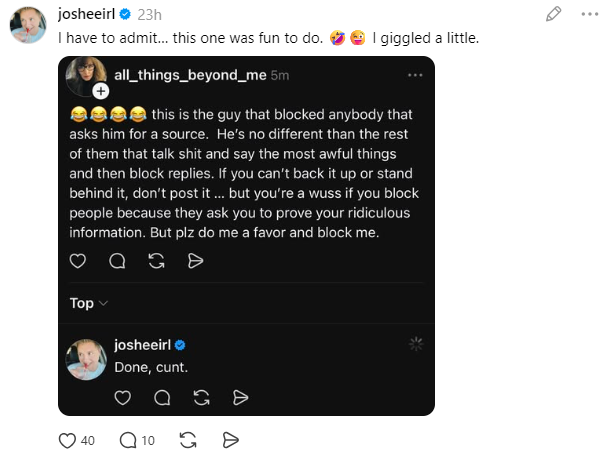The image size is (610, 463).
Task: Expand the Top sort dropdown
Action: [89, 303]
